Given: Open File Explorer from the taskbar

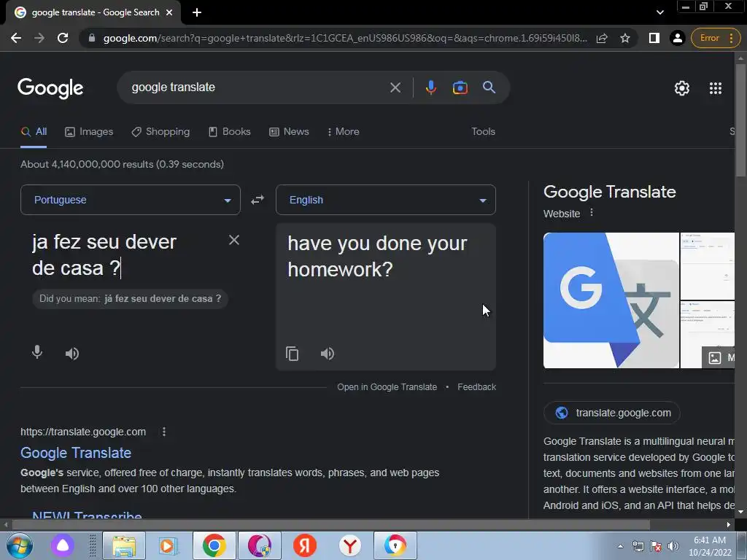Looking at the screenshot, I should click(x=124, y=545).
